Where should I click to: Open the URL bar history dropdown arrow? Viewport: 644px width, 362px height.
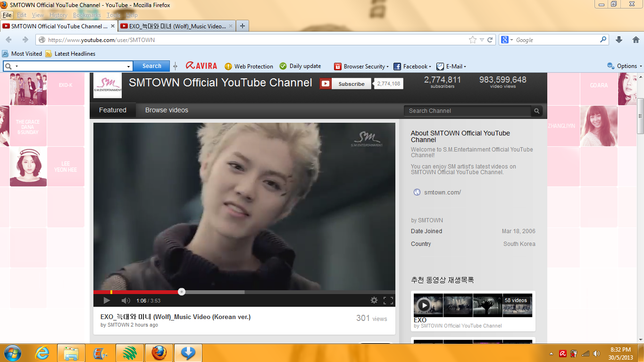[482, 40]
